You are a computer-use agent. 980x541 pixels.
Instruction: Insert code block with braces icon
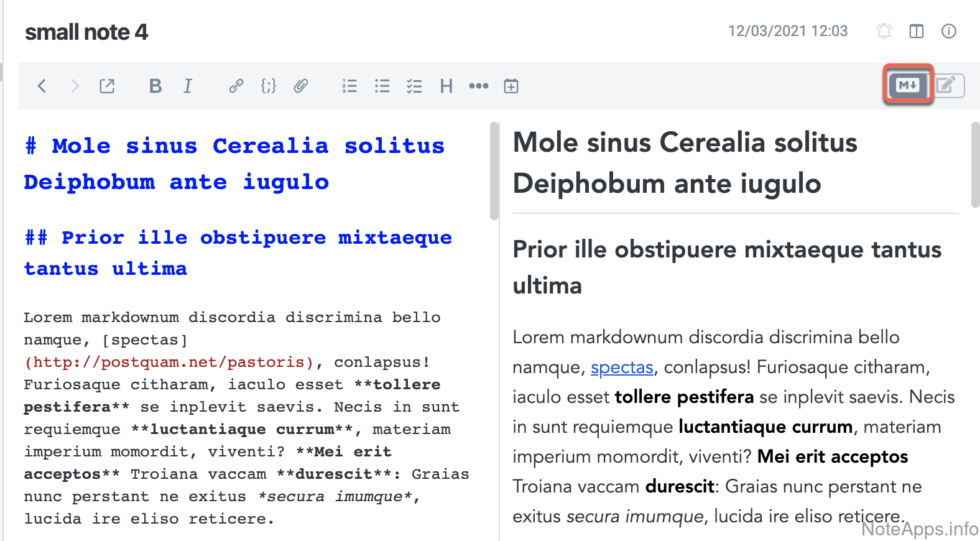click(x=268, y=86)
